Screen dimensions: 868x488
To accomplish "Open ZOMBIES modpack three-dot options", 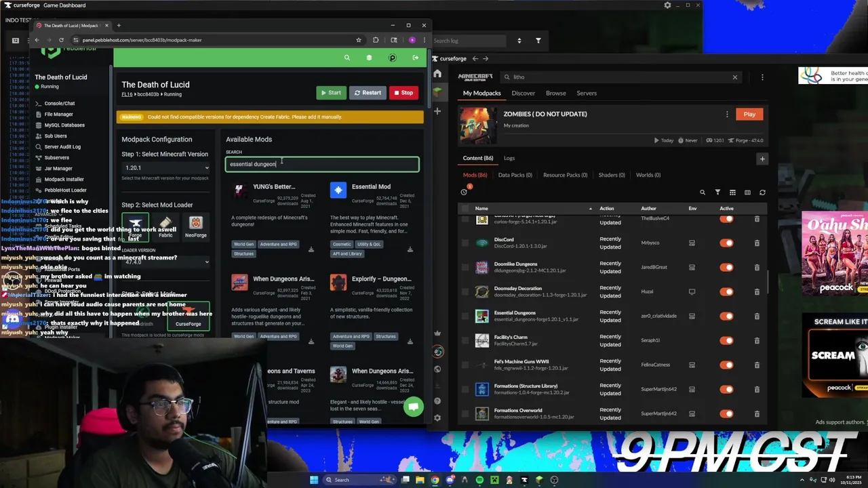I will tap(727, 115).
